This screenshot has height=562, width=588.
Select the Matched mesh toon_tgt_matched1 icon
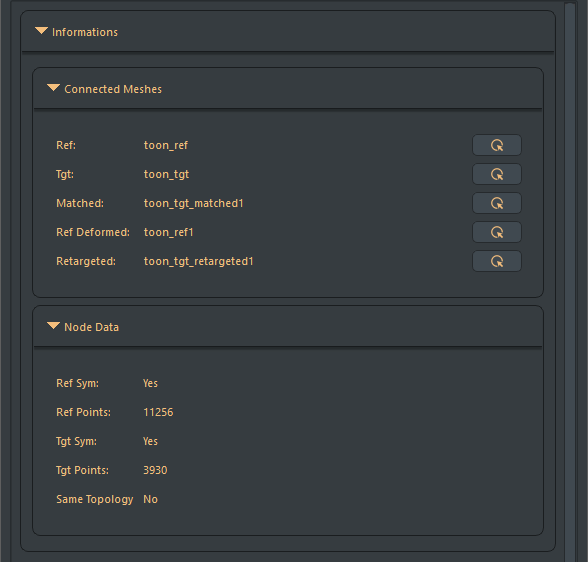(496, 203)
